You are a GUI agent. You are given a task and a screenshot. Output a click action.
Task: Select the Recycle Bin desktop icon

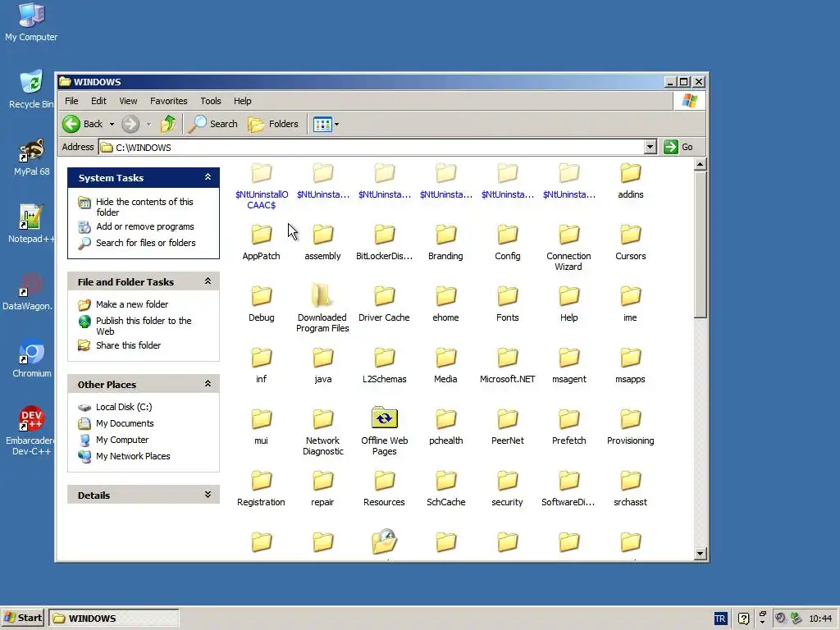31,89
